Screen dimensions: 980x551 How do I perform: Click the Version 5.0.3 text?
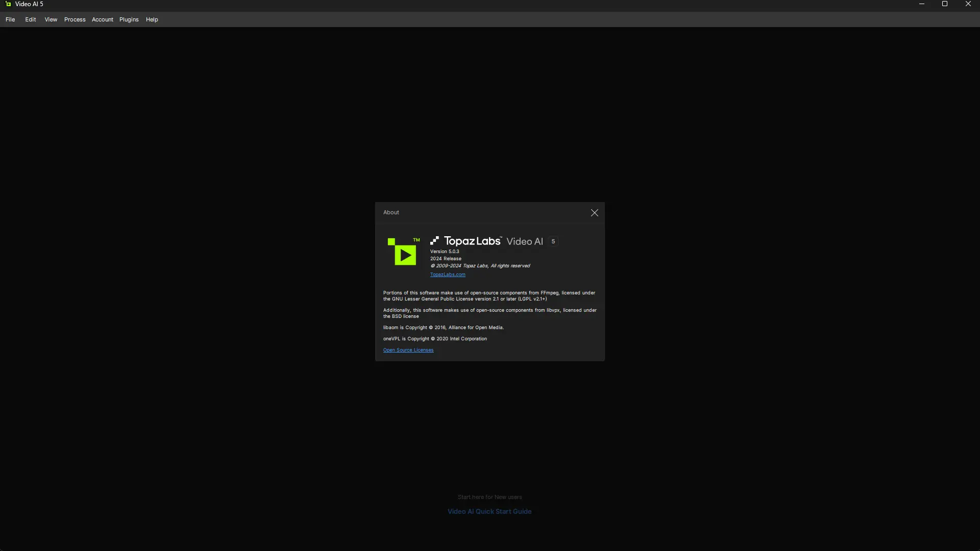444,252
